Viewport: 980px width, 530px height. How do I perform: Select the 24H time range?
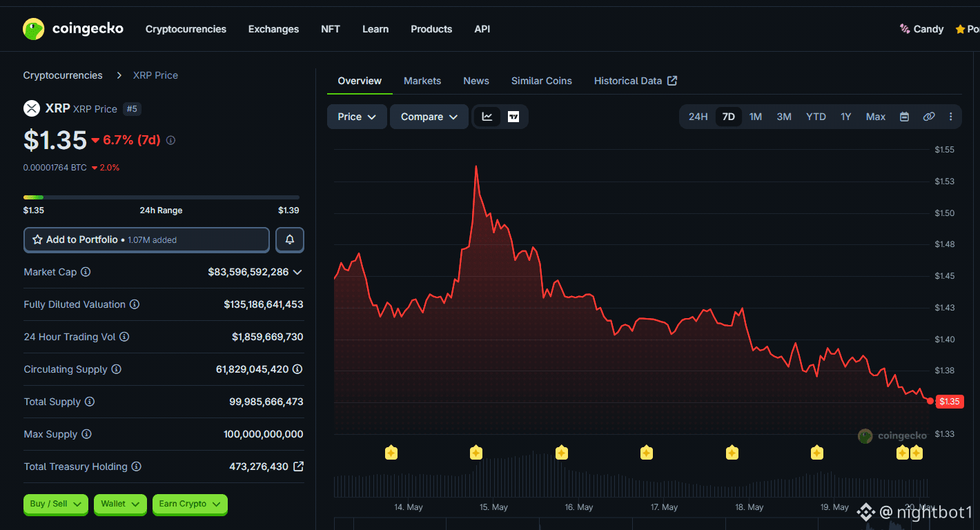point(698,117)
